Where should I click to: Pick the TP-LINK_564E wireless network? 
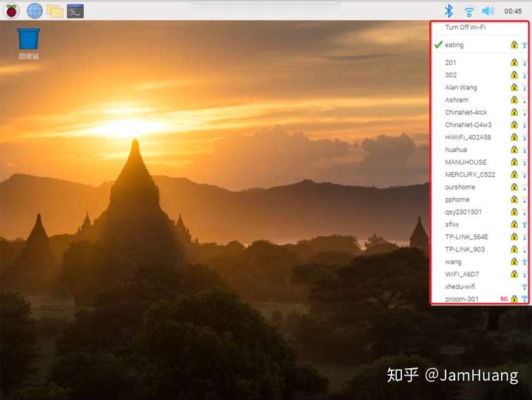tap(480, 237)
